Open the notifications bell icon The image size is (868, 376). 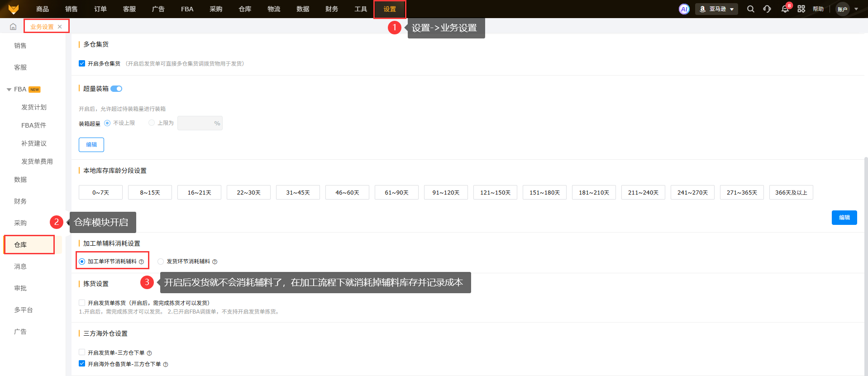[785, 9]
